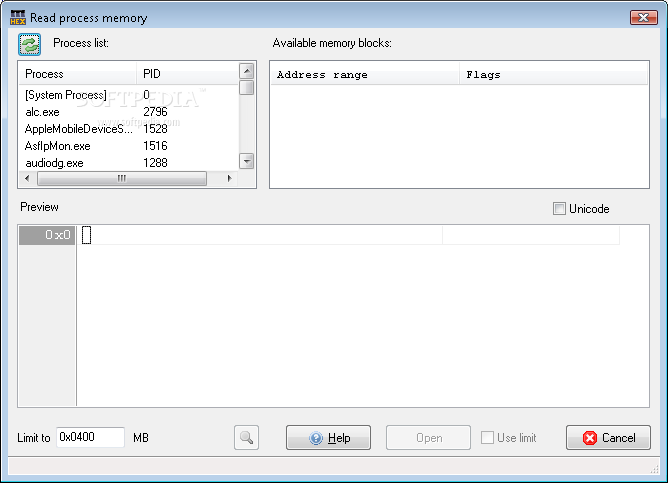Click the Flags column header

pyautogui.click(x=553, y=75)
